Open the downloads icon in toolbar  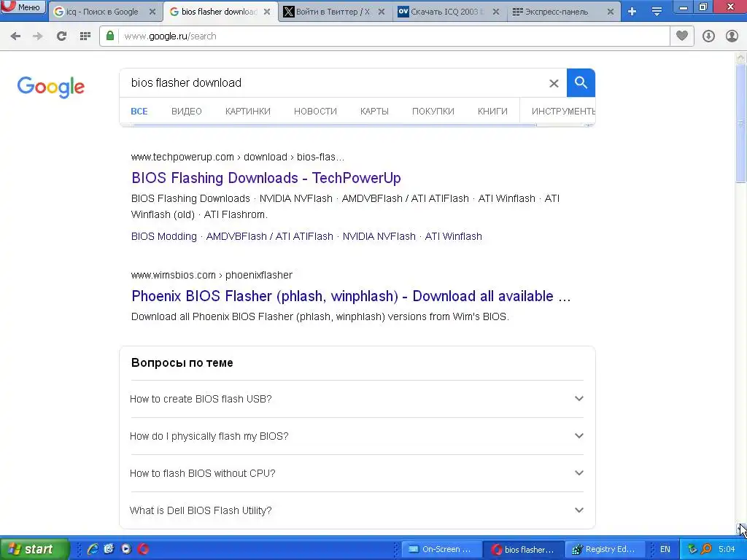708,36
